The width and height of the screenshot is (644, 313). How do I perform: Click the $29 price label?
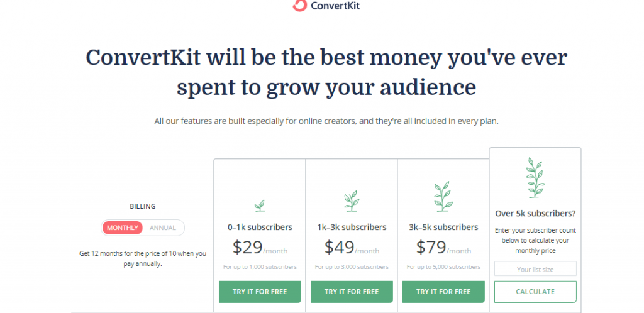point(247,247)
